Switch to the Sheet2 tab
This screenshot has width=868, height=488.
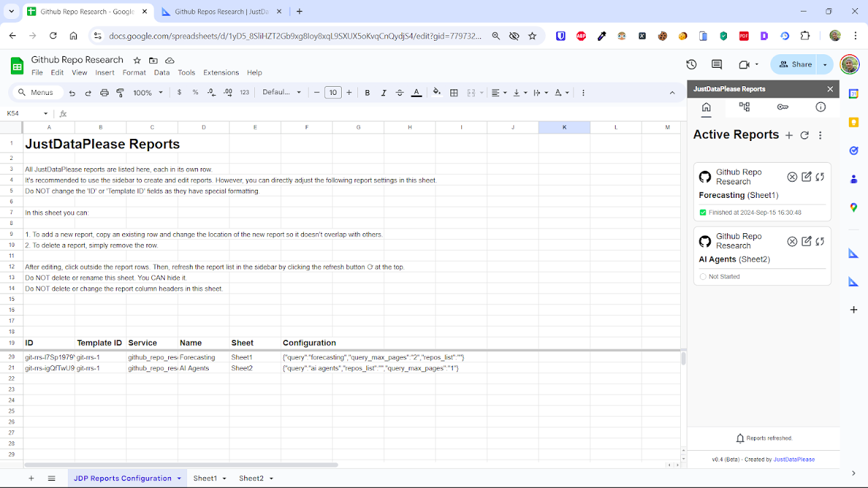(x=256, y=479)
